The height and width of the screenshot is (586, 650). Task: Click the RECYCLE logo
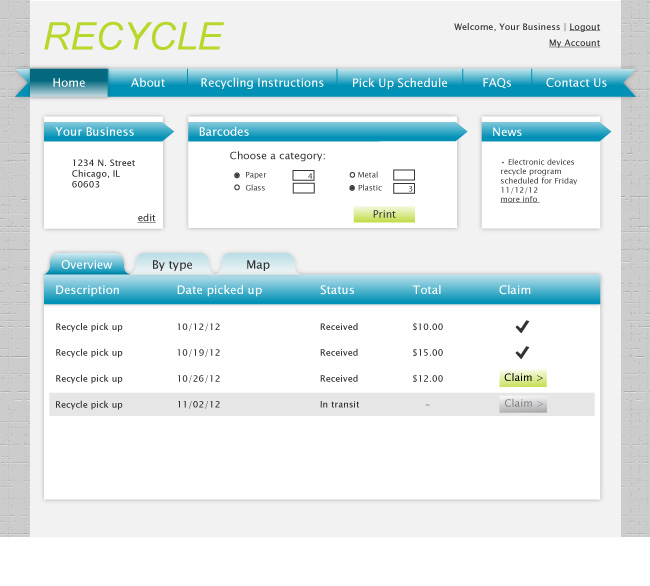pyautogui.click(x=134, y=36)
